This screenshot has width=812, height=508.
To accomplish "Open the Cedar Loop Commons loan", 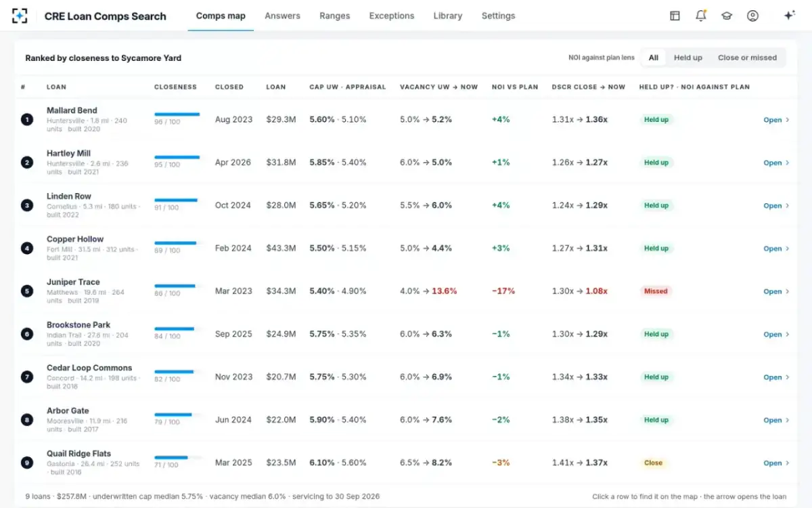I will (x=777, y=377).
